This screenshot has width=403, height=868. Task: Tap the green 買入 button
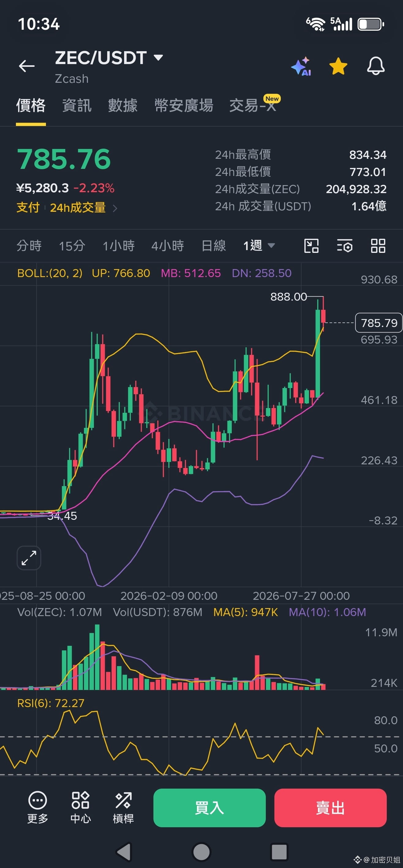(209, 808)
